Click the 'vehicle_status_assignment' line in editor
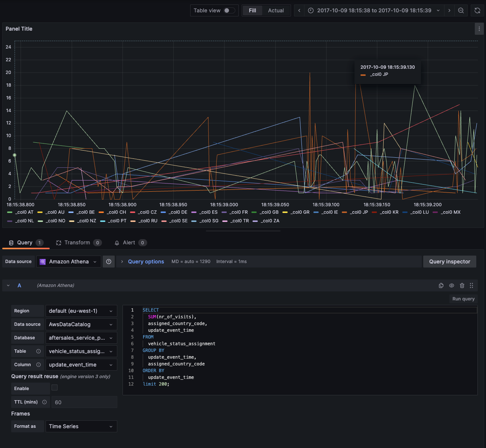The image size is (486, 448). [182, 344]
